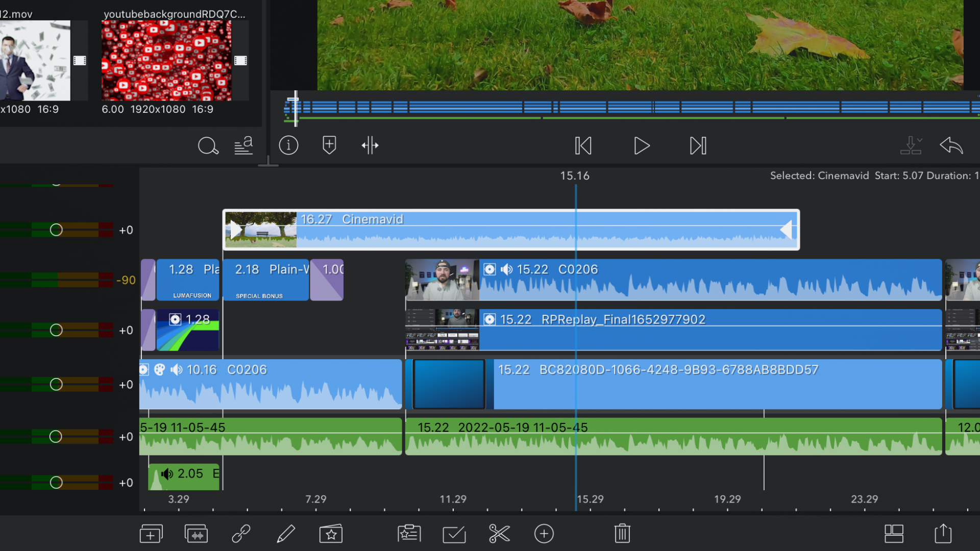
Task: Jump to previous clip edge
Action: pyautogui.click(x=583, y=146)
